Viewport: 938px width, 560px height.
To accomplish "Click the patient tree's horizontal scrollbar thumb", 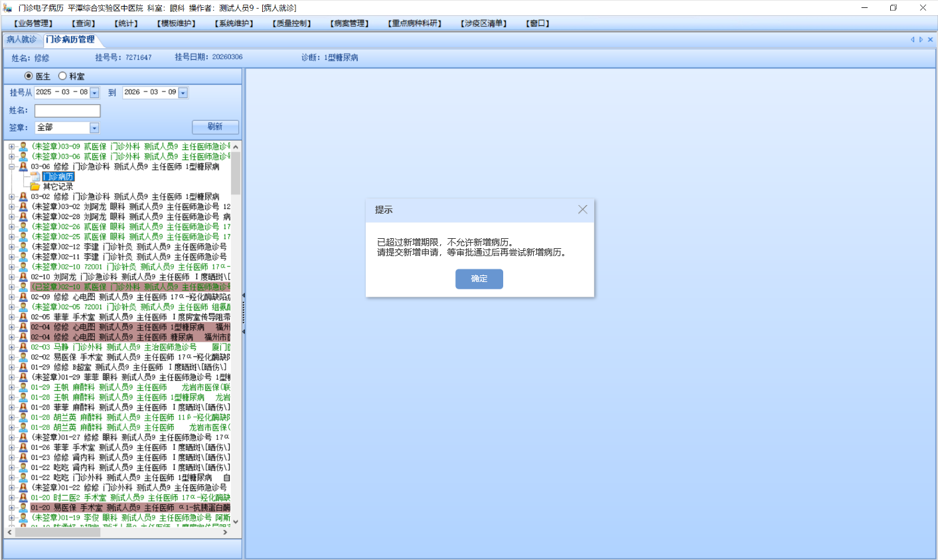I will 58,532.
